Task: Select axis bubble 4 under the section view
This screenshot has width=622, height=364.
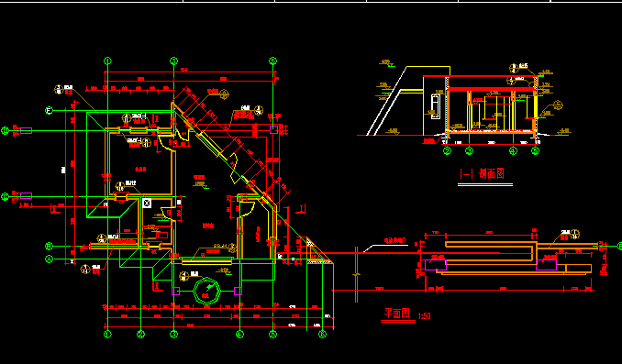Action: 514,150
